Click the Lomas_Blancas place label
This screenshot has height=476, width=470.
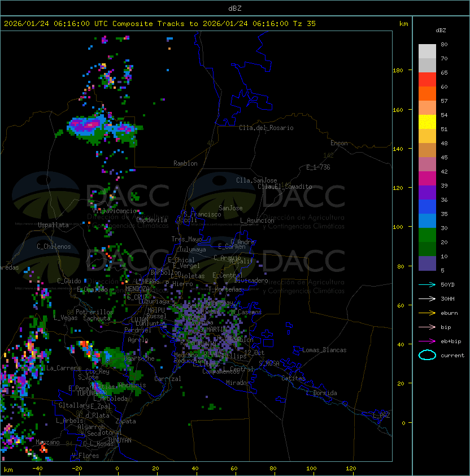tap(324, 350)
